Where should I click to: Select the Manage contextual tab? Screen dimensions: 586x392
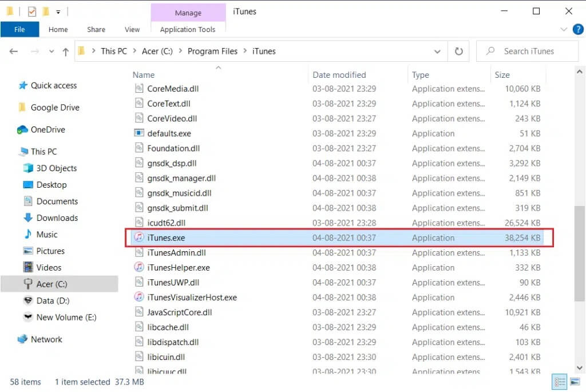point(188,13)
